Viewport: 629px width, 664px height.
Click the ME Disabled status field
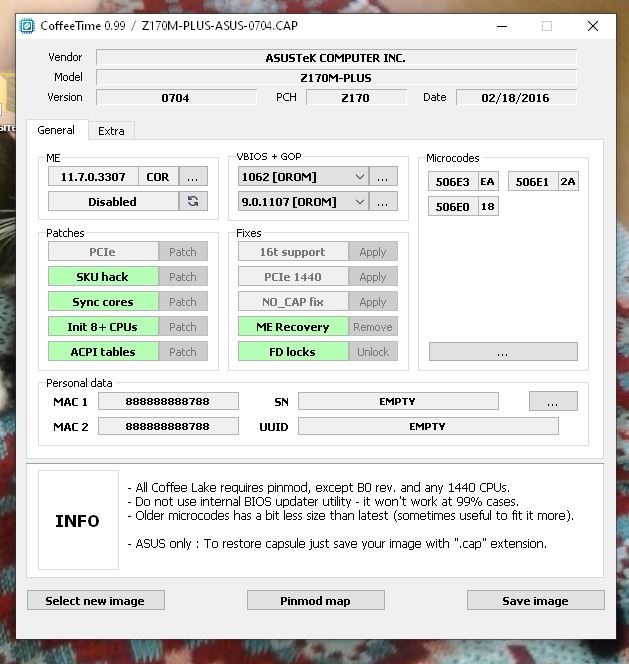point(113,201)
